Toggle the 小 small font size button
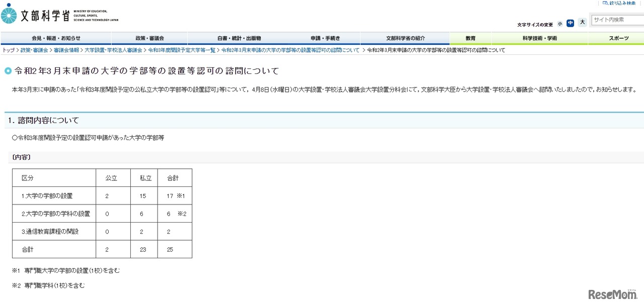The image size is (644, 306). point(559,24)
